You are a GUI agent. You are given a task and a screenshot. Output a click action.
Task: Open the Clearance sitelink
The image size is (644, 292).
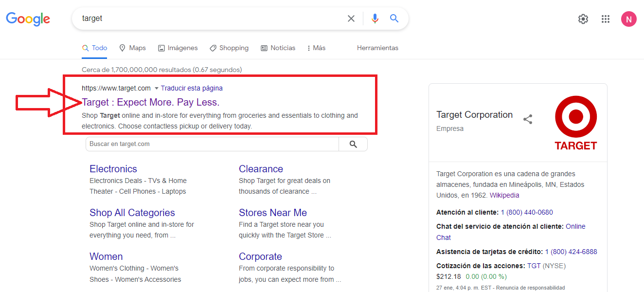(x=261, y=169)
